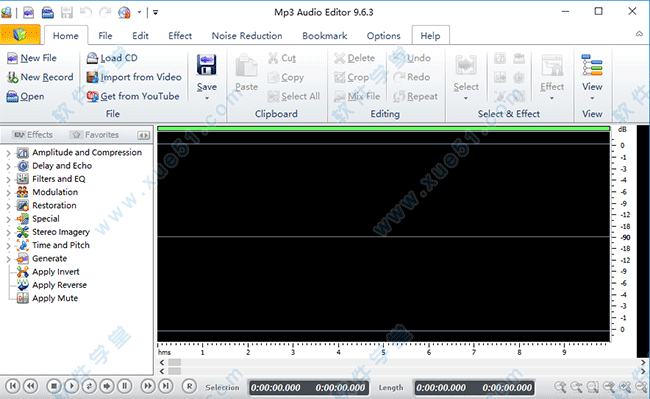Open the Help tab
This screenshot has width=650, height=399.
pos(430,36)
